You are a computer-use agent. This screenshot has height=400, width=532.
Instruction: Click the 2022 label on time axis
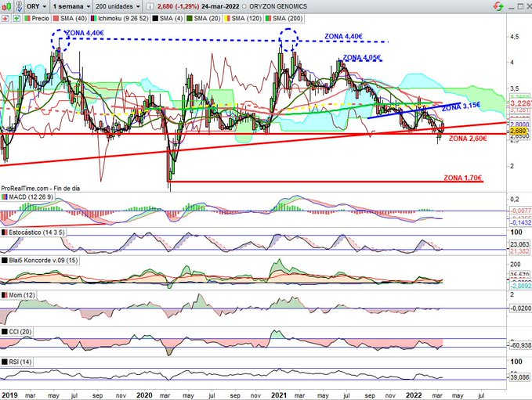click(x=414, y=395)
